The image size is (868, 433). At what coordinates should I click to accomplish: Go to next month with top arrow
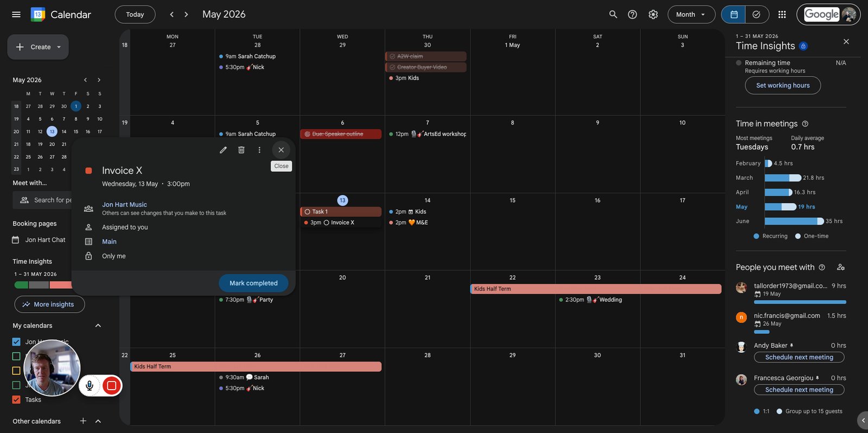pyautogui.click(x=186, y=15)
